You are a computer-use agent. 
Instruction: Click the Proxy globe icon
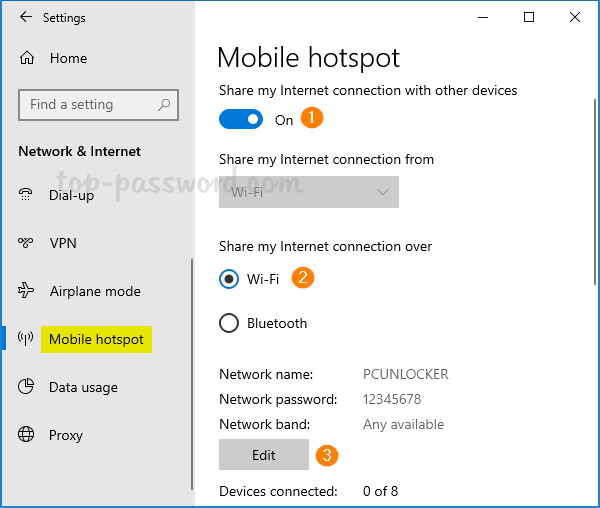click(26, 435)
